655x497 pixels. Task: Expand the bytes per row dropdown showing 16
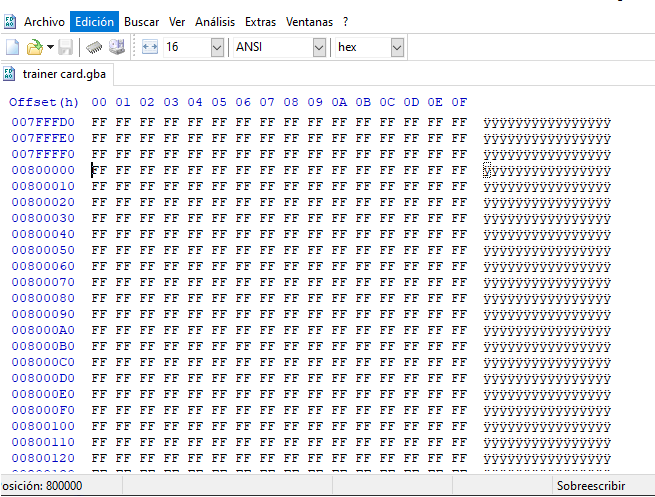(217, 47)
